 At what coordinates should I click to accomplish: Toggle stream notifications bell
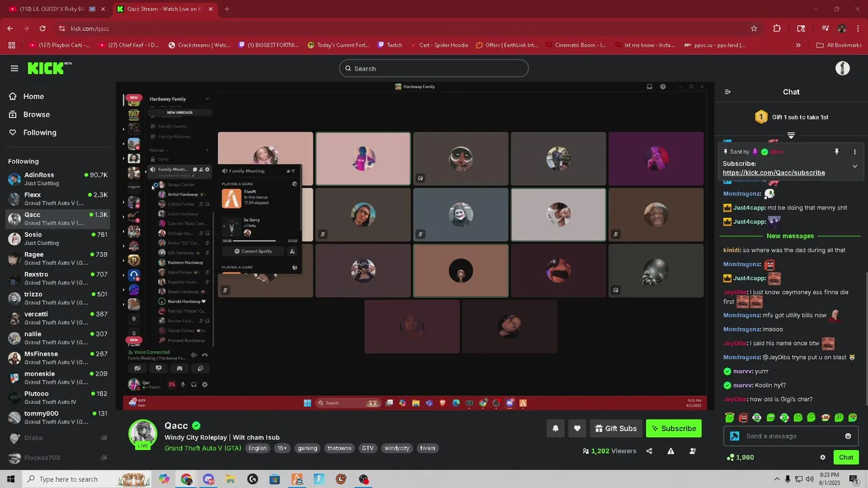(555, 428)
